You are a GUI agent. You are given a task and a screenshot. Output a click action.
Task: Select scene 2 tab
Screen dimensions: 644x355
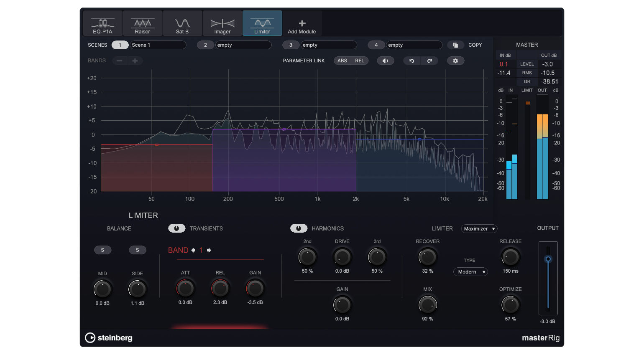pyautogui.click(x=205, y=45)
